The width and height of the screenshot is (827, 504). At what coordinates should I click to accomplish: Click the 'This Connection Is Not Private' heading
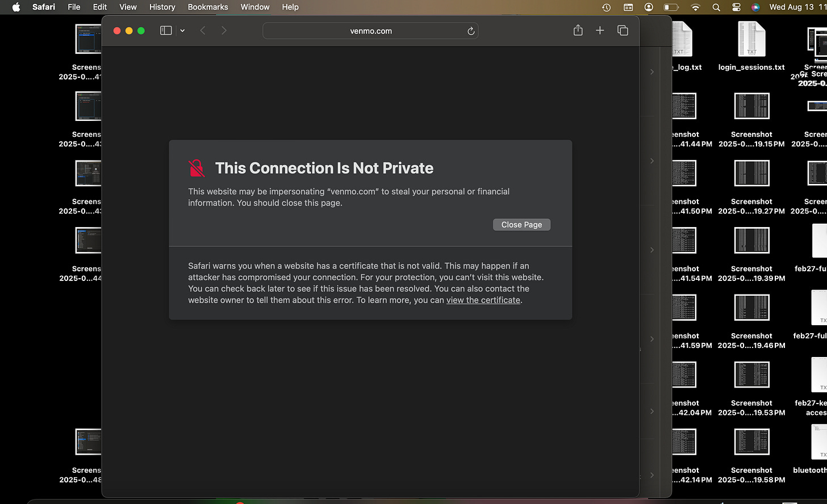click(324, 168)
